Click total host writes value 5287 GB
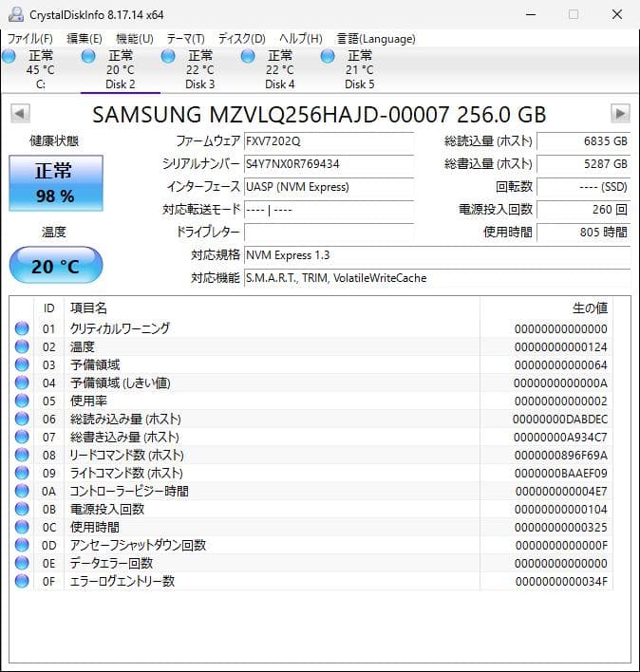 tap(583, 164)
